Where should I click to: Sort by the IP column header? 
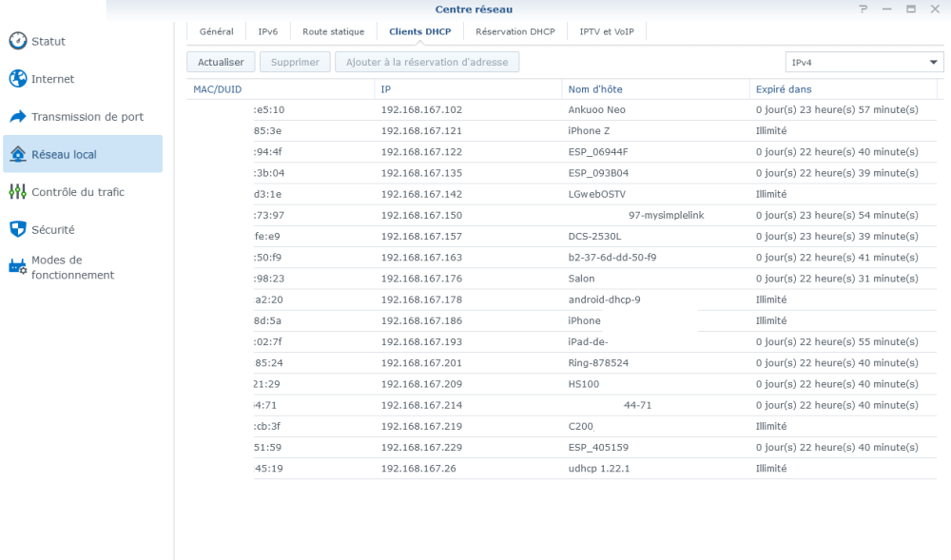(x=468, y=89)
